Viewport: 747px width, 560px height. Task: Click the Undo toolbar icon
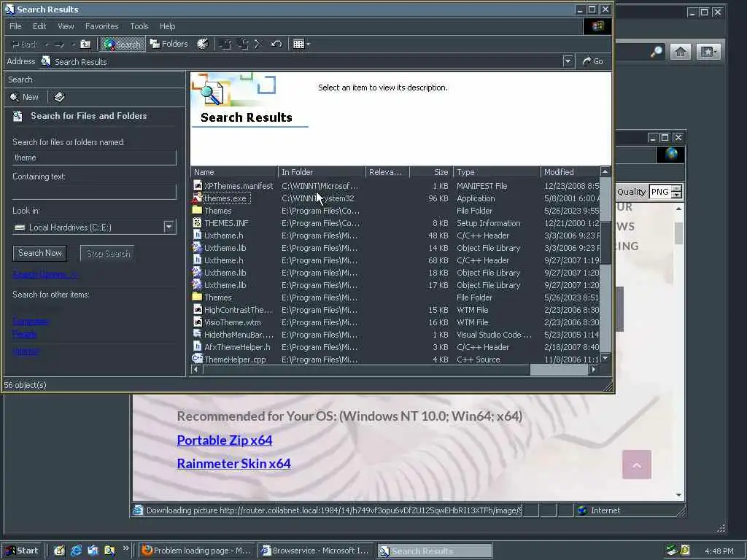point(276,44)
